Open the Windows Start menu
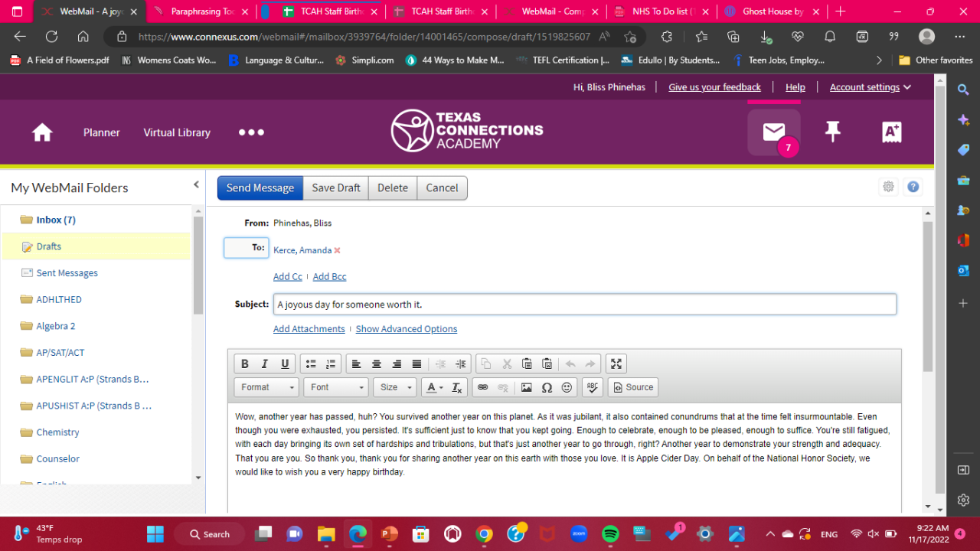The width and height of the screenshot is (980, 551). [x=155, y=534]
